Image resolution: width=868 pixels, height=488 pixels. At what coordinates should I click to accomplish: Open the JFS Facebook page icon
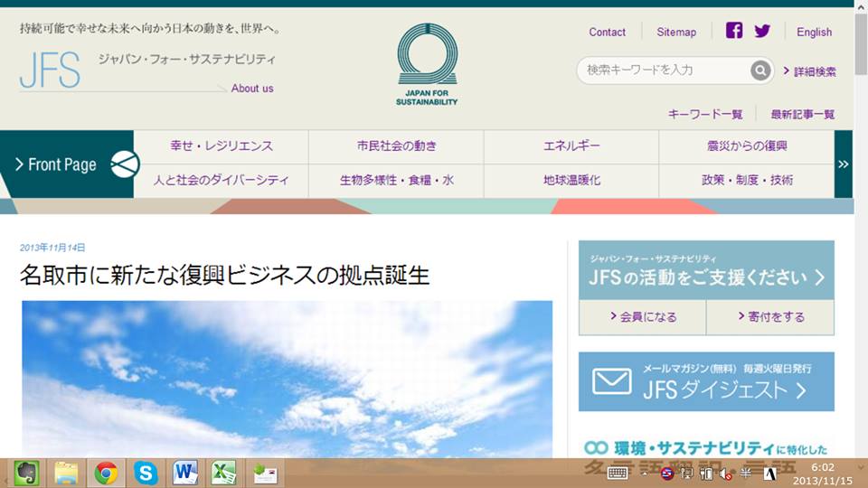point(734,31)
